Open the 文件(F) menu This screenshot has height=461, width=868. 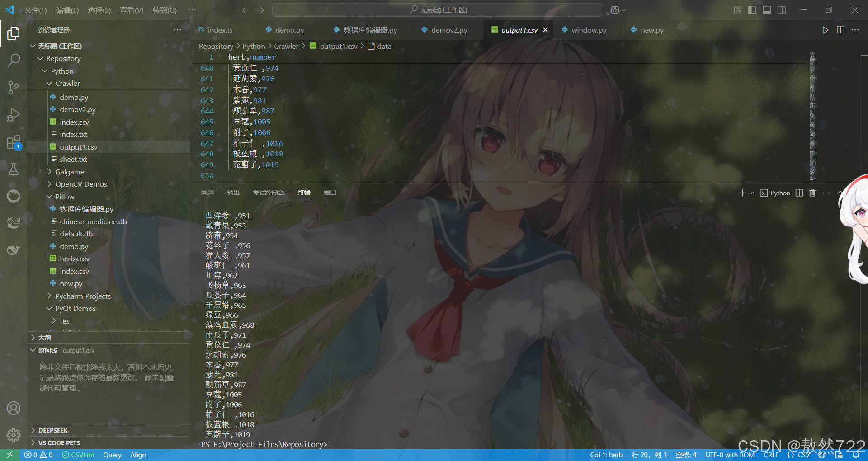(x=35, y=10)
